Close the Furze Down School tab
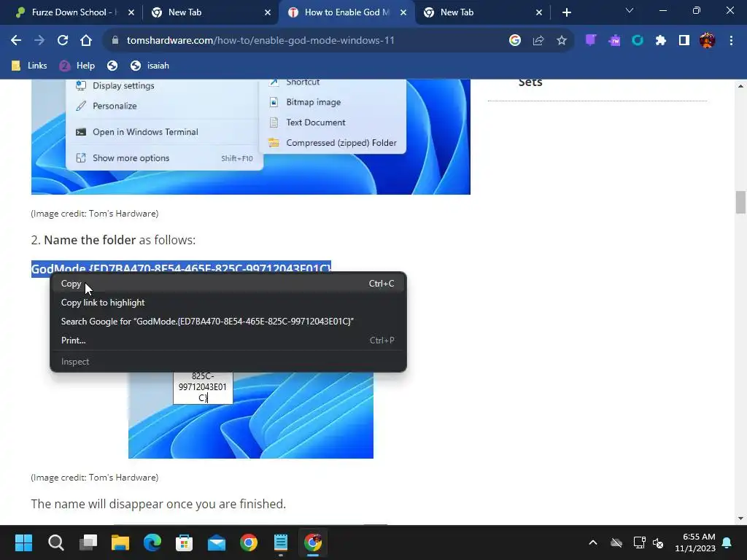 (x=131, y=12)
